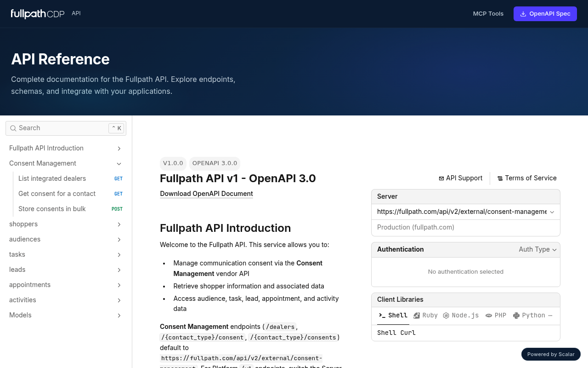Open List integrated dealers endpoint
Viewport: 588px width, 368px height.
(66, 178)
